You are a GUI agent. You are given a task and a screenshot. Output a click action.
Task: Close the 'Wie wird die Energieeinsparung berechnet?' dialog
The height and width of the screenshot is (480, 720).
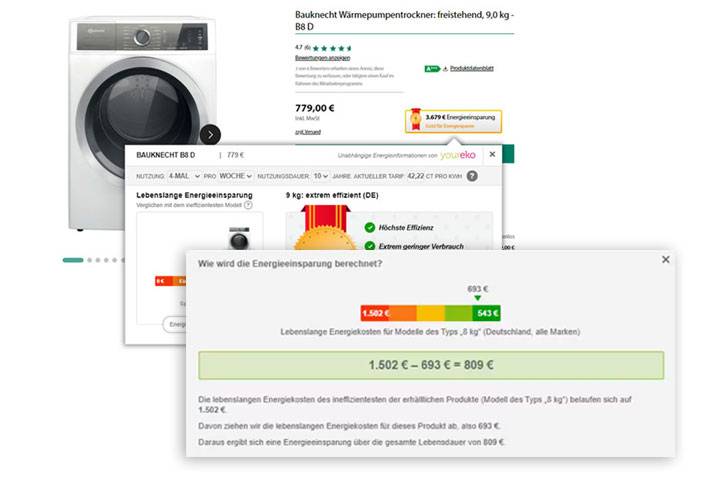[x=666, y=260]
